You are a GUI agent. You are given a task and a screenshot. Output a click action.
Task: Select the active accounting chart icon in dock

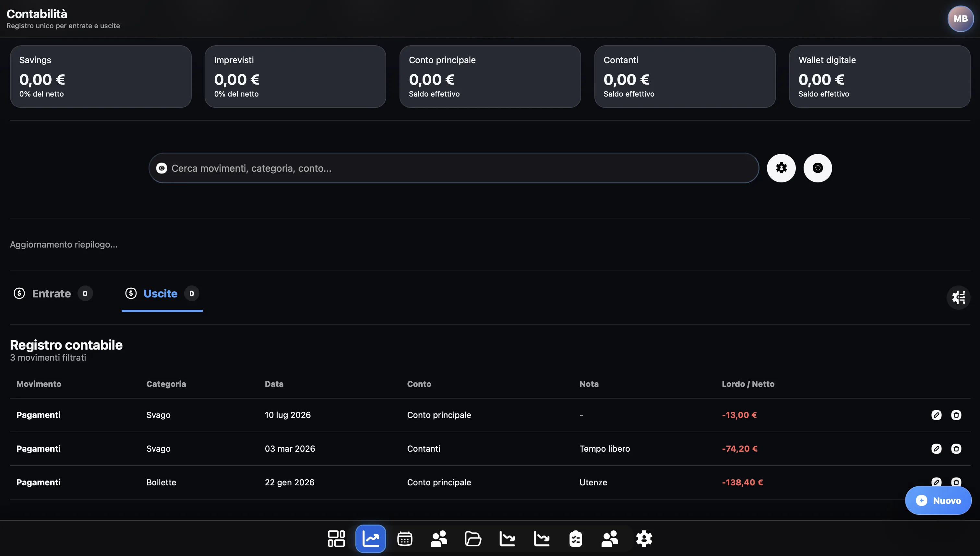click(371, 539)
